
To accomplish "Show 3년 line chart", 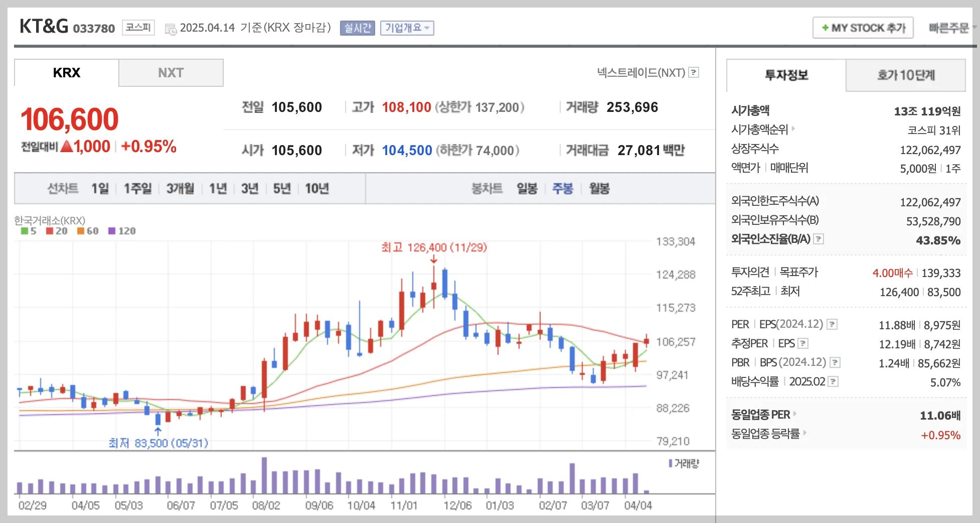I will tap(249, 189).
